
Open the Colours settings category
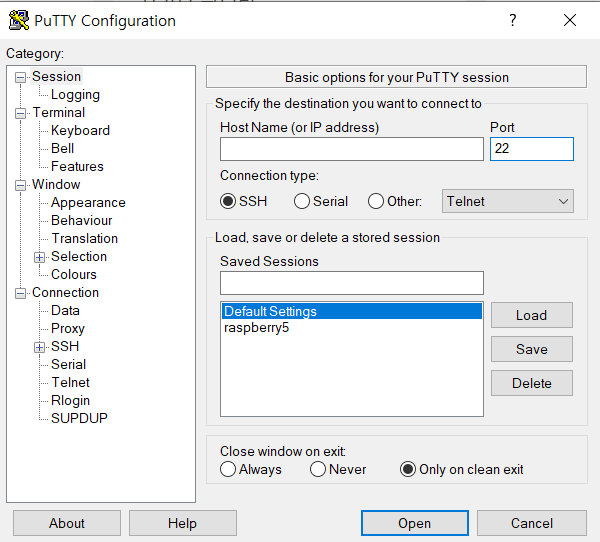coord(73,274)
